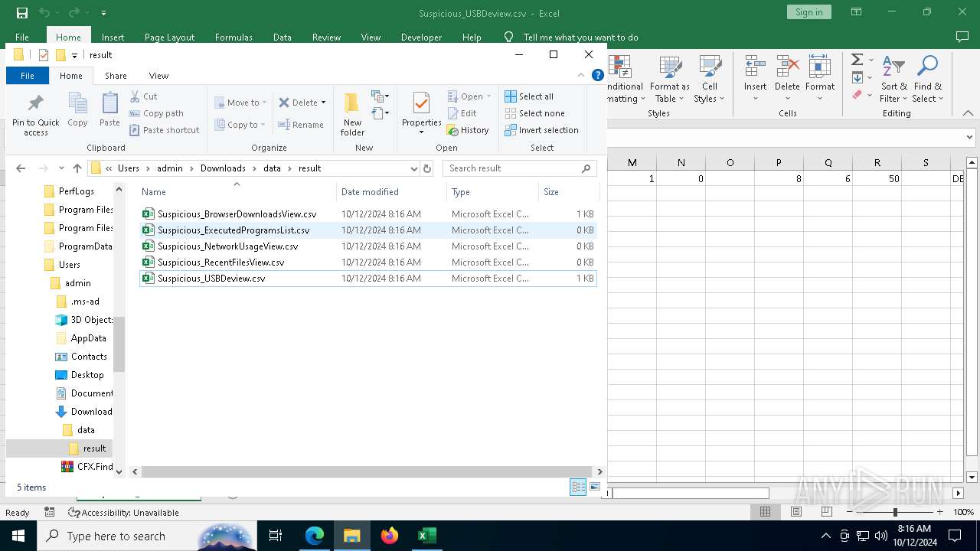Refresh the result folder view
The height and width of the screenshot is (551, 980).
(427, 168)
